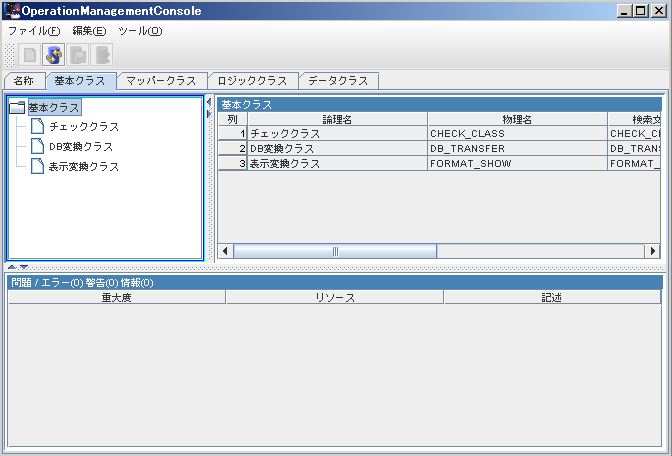This screenshot has width=672, height=456.
Task: Click the database export toolbar icon
Action: click(102, 55)
